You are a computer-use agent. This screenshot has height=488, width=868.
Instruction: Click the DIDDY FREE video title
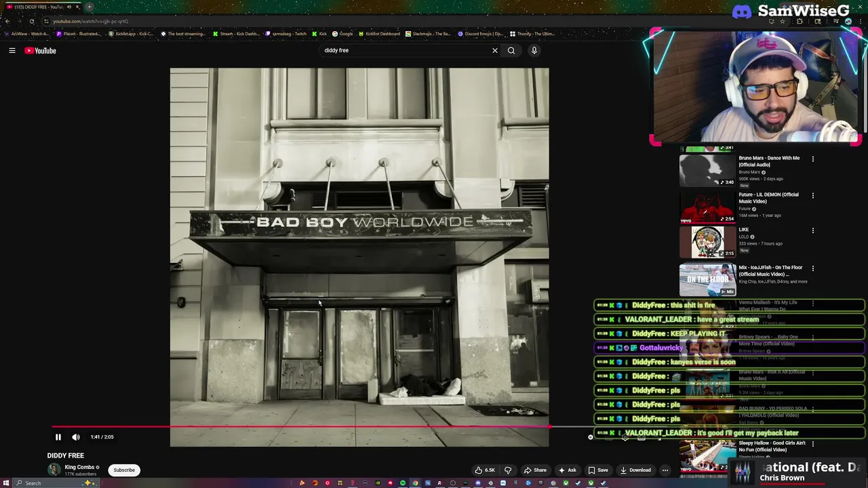tap(66, 455)
